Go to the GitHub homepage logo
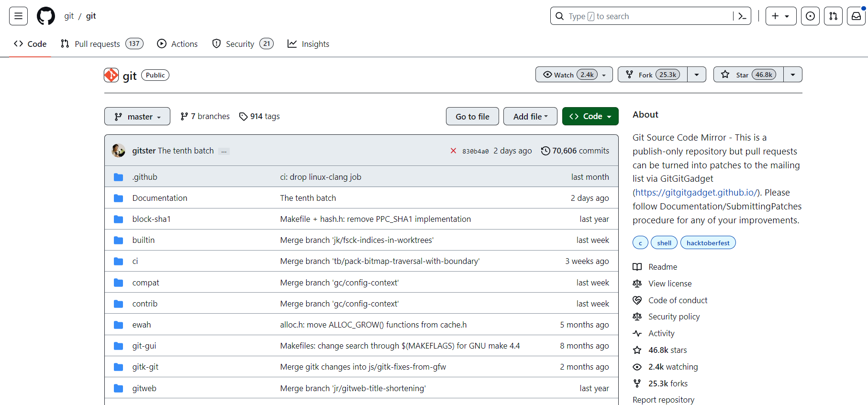The height and width of the screenshot is (405, 868). click(46, 16)
